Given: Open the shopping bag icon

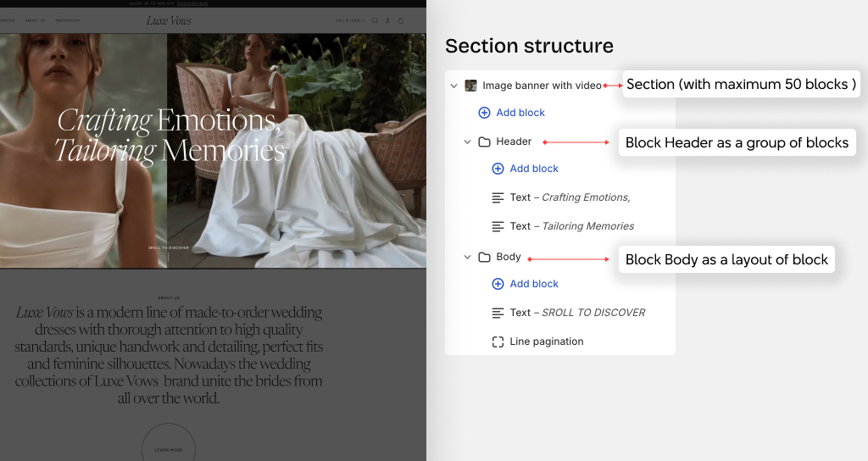Looking at the screenshot, I should (x=401, y=20).
